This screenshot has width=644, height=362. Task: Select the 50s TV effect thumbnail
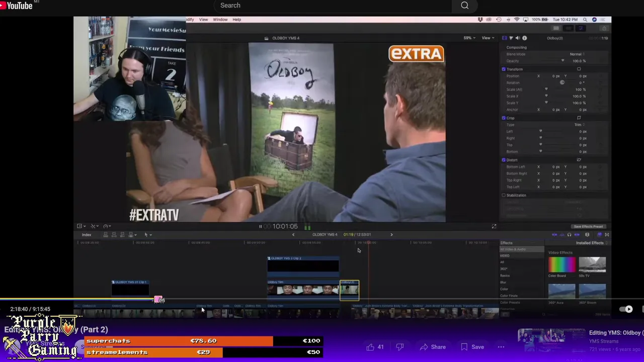(x=592, y=265)
